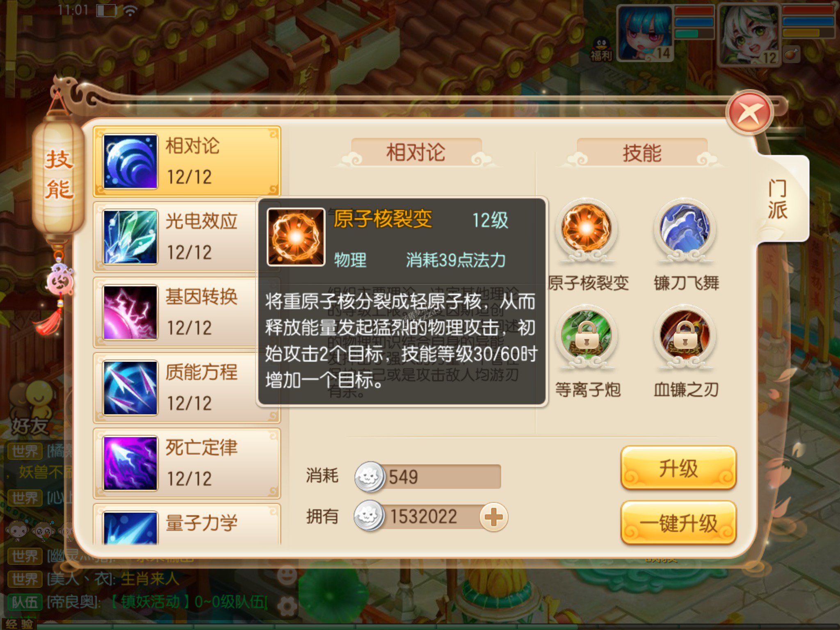Click the 一键升级 button
The image size is (840, 630).
click(x=678, y=523)
